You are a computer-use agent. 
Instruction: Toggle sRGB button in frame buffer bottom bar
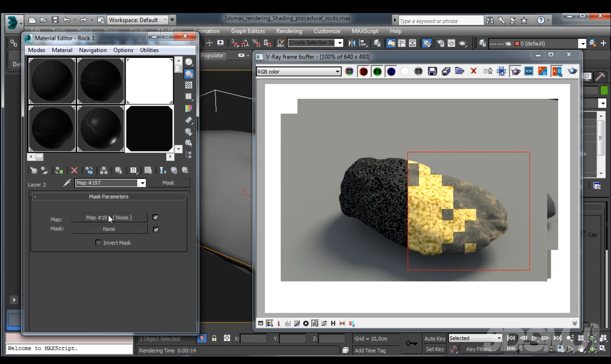315,323
